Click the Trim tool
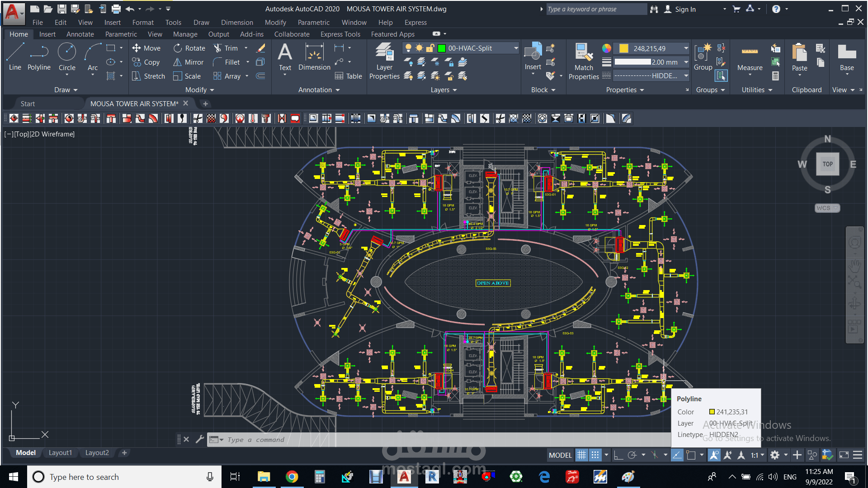 [x=226, y=48]
